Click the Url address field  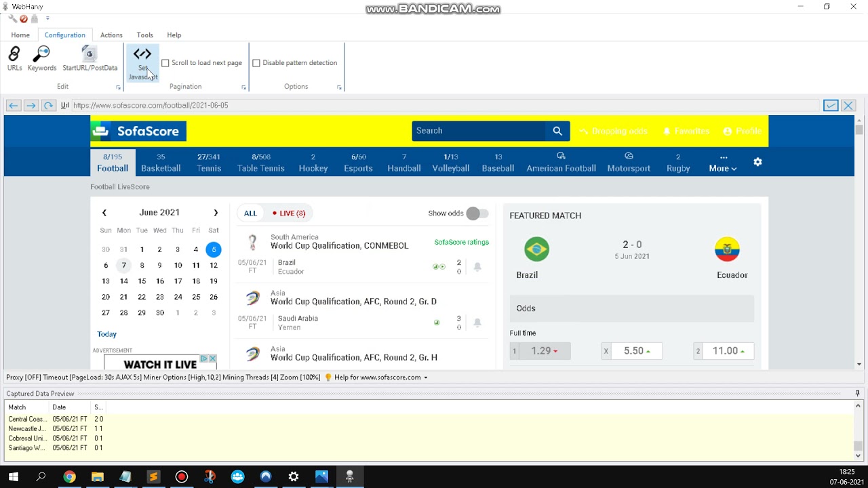click(445, 105)
